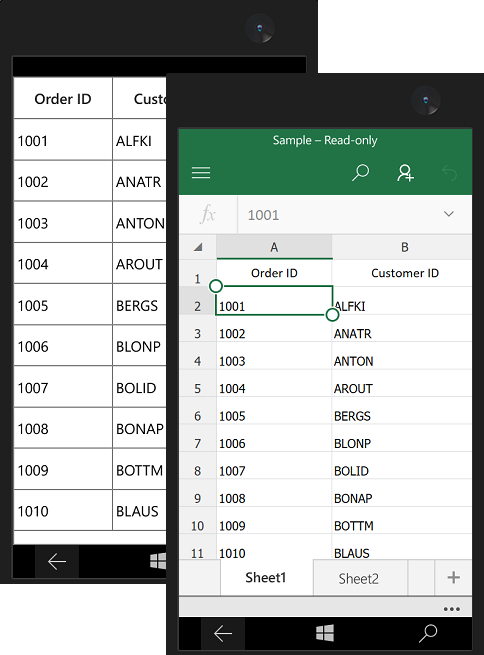
Task: Click the formula bar showing 1001
Action: (355, 215)
